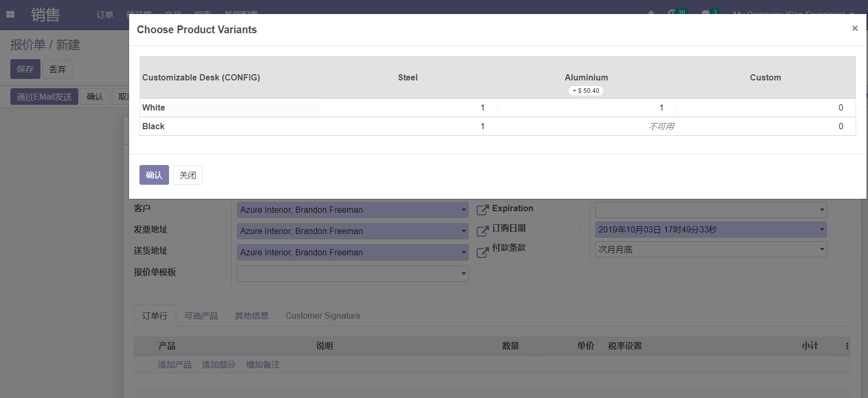Image resolution: width=868 pixels, height=398 pixels.
Task: Open column options kebab icon in order table
Action: [847, 346]
